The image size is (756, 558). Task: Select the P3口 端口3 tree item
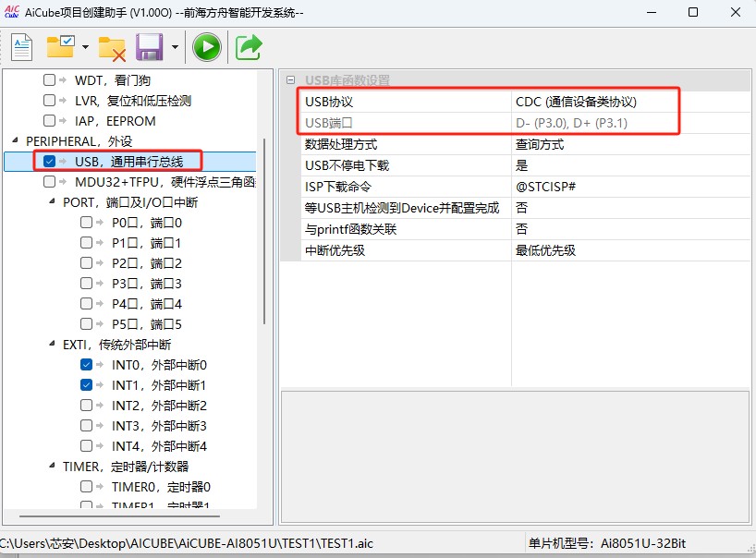pyautogui.click(x=147, y=284)
